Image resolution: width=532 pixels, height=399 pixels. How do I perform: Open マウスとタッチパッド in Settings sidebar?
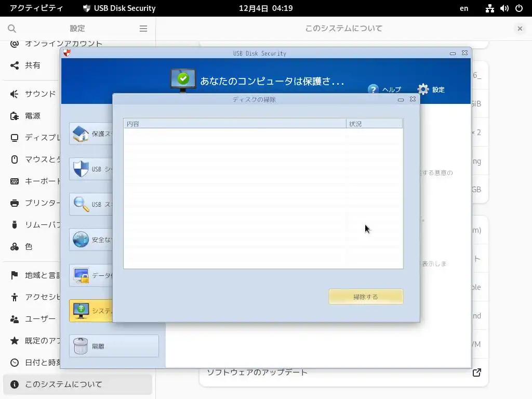pos(32,159)
